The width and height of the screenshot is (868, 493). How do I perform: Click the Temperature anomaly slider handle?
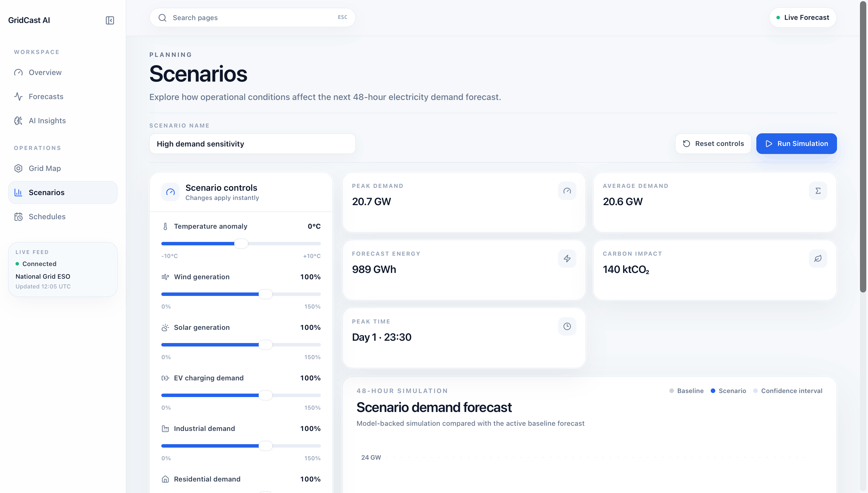241,243
